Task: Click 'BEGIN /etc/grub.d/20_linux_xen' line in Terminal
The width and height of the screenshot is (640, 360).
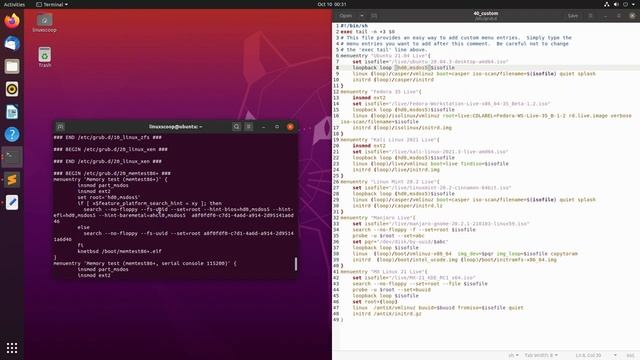Action: point(111,149)
